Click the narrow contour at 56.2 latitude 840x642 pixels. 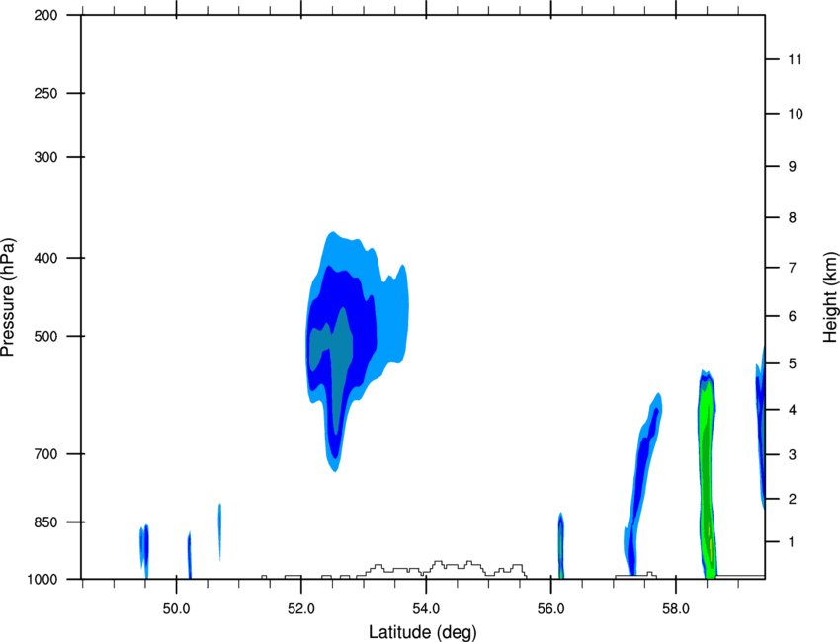click(561, 546)
